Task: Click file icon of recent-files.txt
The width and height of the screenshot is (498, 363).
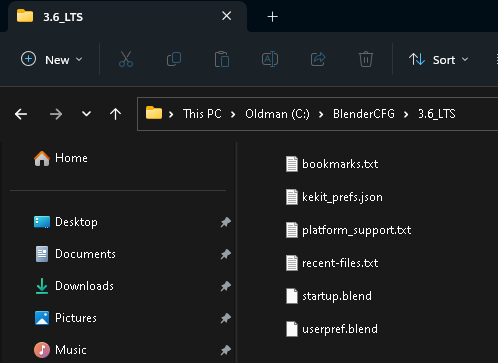Action: (x=292, y=263)
